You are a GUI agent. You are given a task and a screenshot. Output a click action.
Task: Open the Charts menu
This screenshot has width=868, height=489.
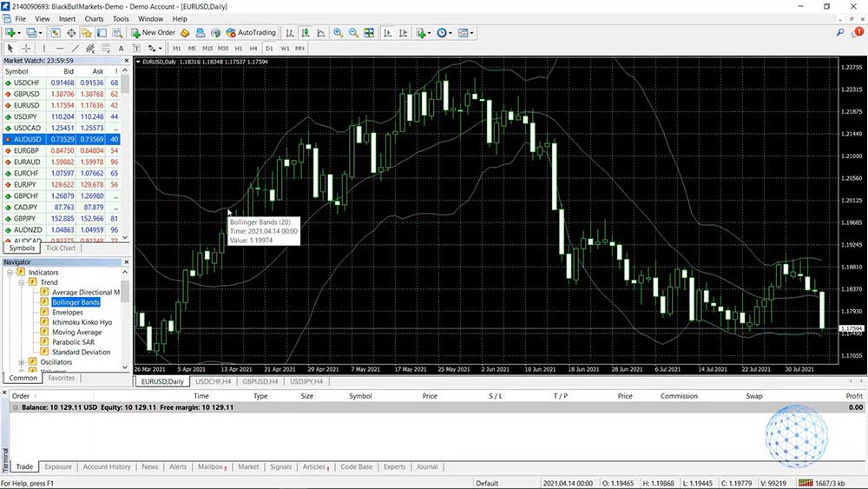(x=94, y=19)
